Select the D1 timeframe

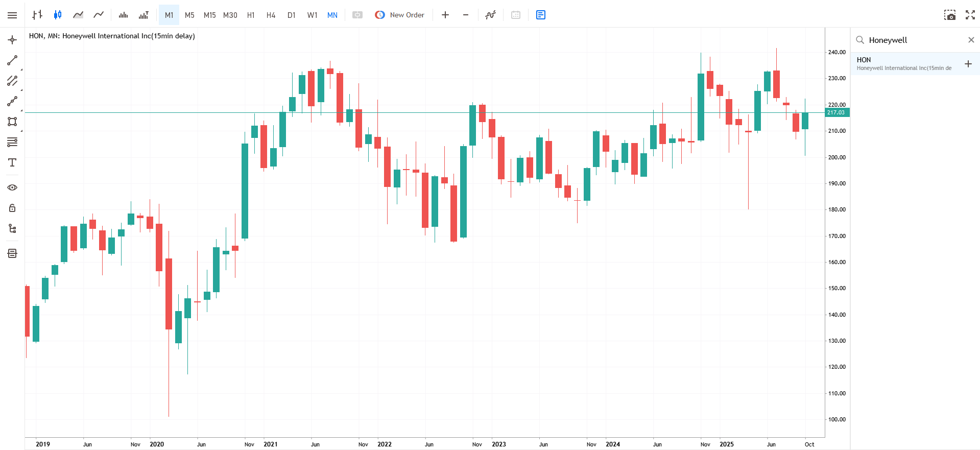(291, 15)
